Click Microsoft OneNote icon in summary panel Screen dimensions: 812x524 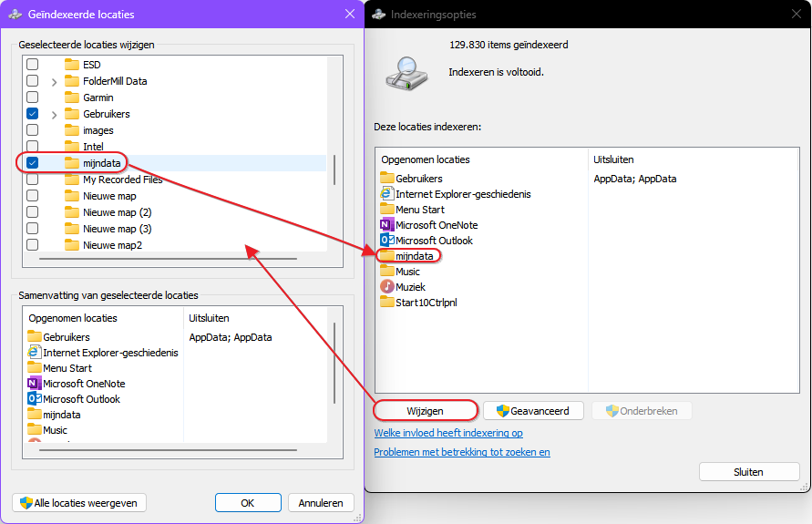35,384
